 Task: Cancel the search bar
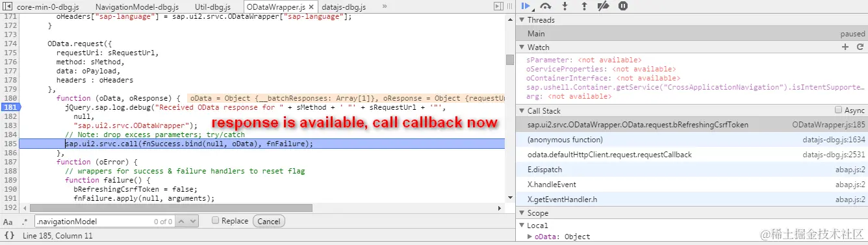tap(269, 222)
